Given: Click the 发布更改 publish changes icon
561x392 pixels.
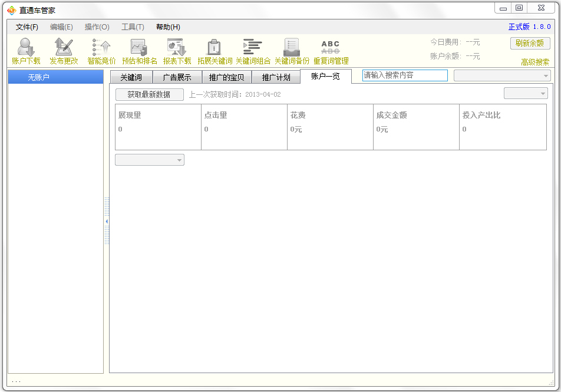Looking at the screenshot, I should (64, 51).
